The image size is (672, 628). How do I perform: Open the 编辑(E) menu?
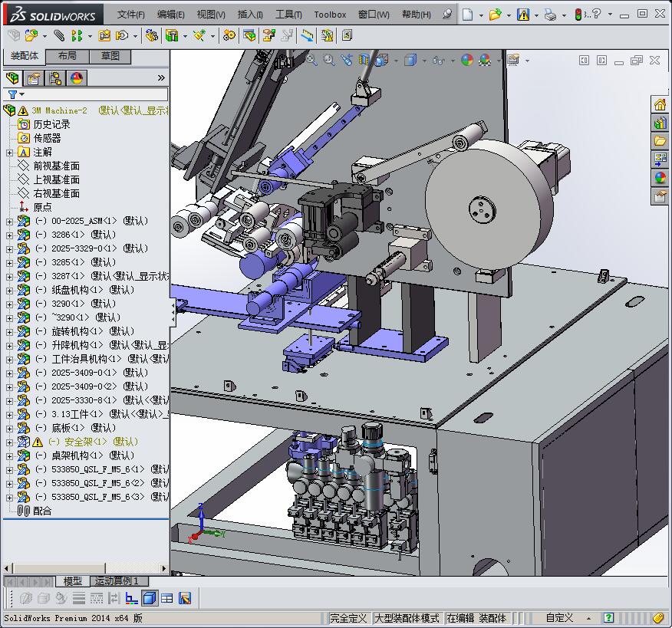170,15
